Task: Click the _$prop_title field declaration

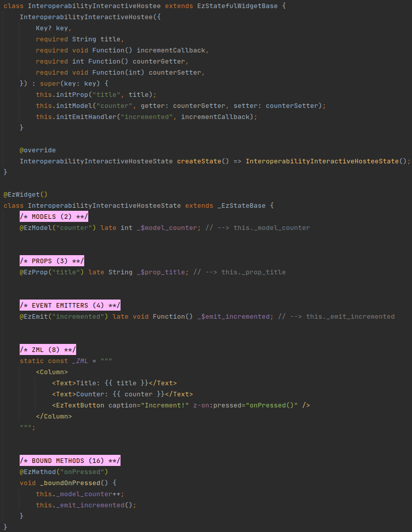Action: click(x=161, y=272)
